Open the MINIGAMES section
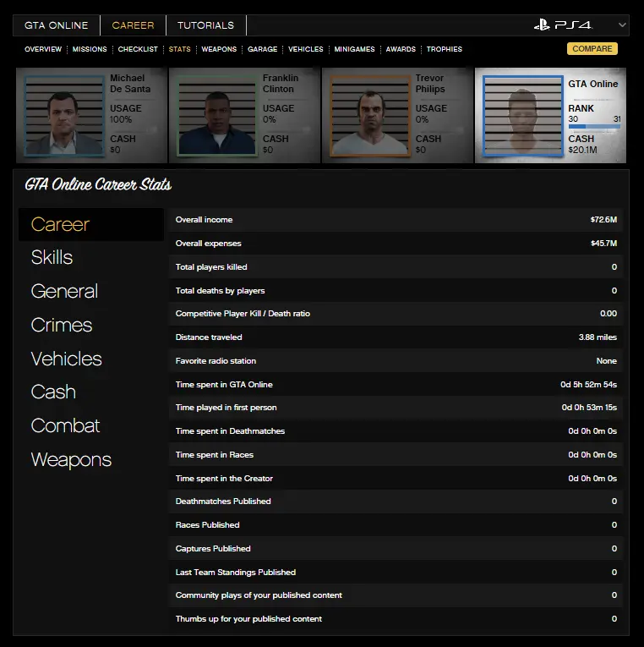644x647 pixels. pos(354,49)
